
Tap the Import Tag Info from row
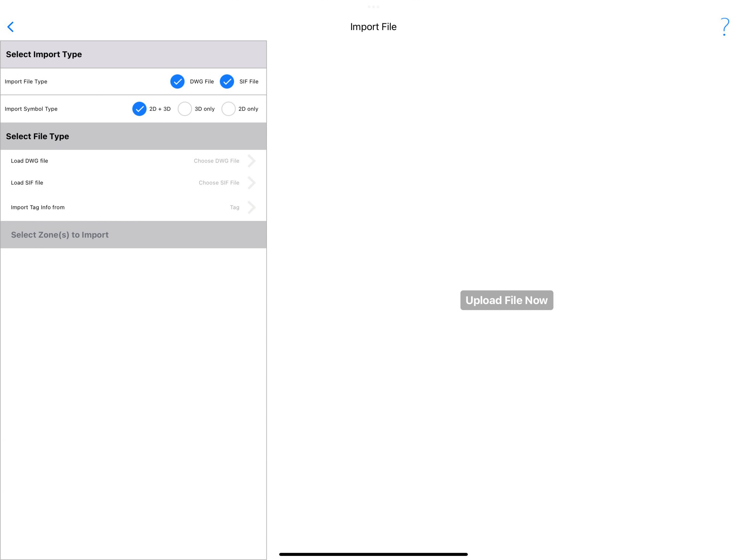point(133,207)
